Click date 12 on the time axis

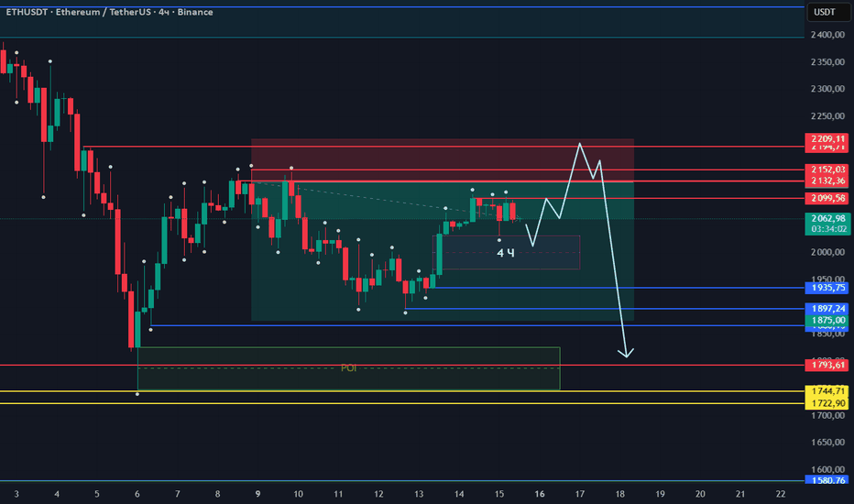pyautogui.click(x=378, y=494)
